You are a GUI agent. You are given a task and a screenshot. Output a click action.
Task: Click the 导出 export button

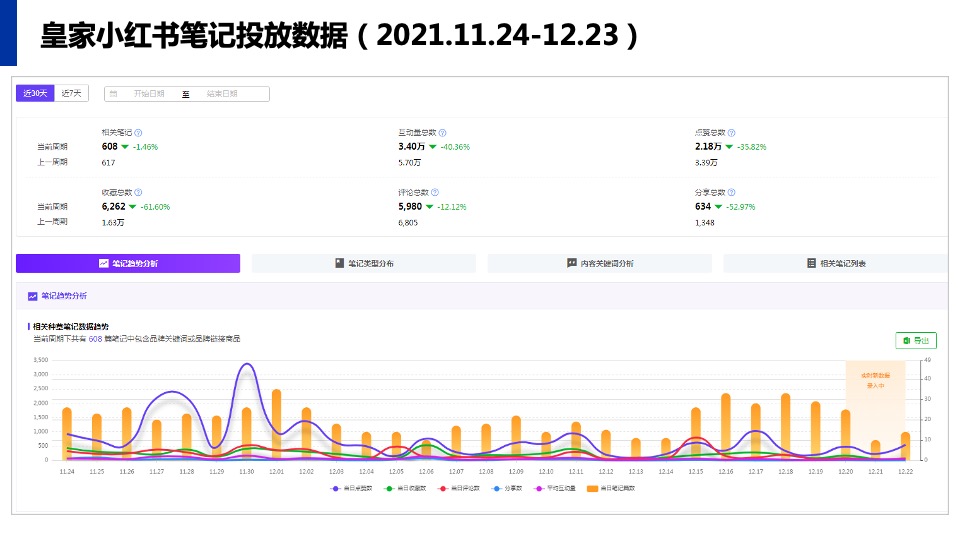915,340
